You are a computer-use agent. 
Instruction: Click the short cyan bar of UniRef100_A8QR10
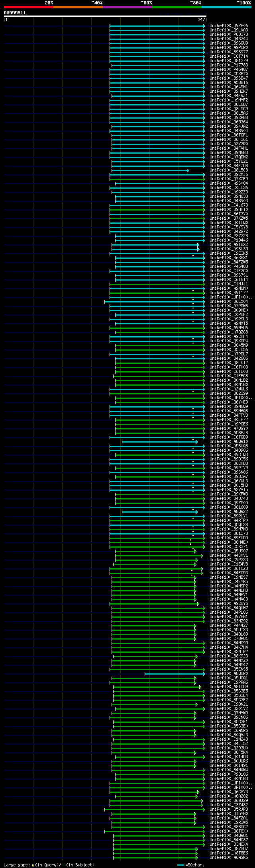(160, 442)
